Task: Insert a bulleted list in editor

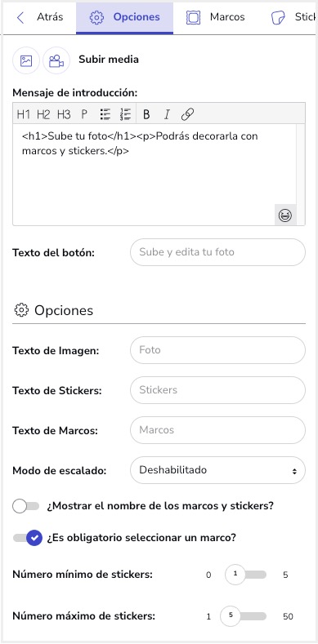Action: [105, 114]
